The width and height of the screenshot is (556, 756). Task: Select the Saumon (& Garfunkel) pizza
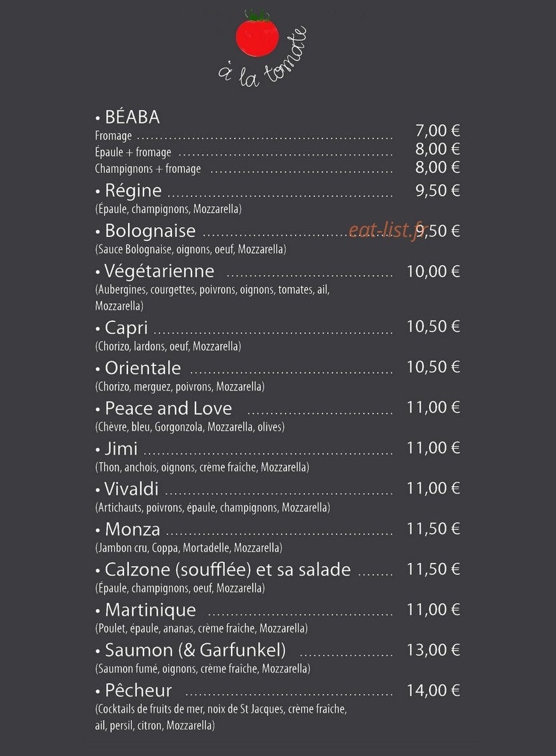195,650
